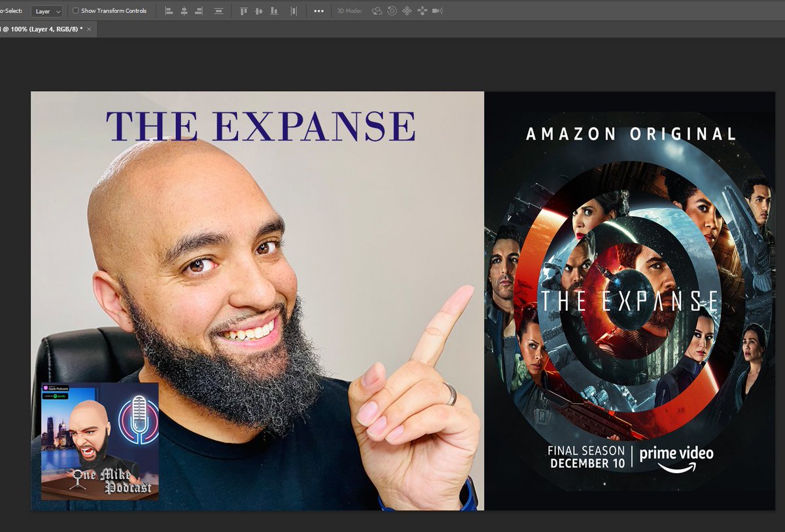This screenshot has height=532, width=785.
Task: Click the FINAL SEASON DECEMBER 10 text
Action: [x=587, y=457]
